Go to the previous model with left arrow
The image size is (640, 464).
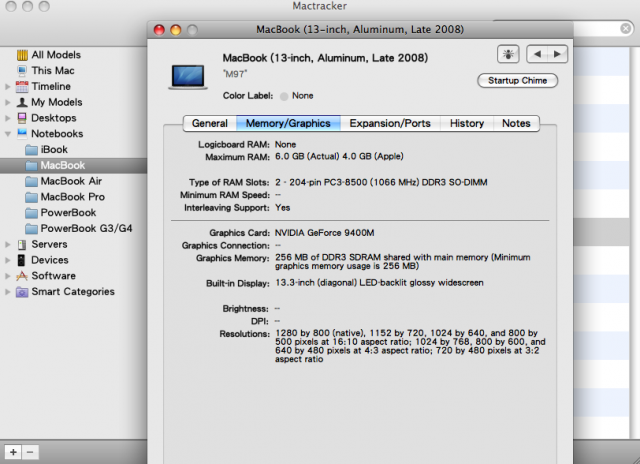point(538,54)
